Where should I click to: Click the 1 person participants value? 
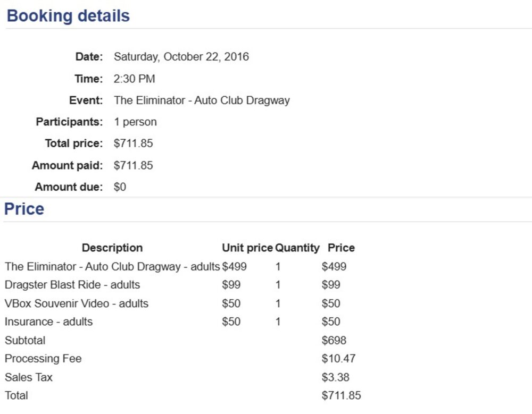pos(135,122)
